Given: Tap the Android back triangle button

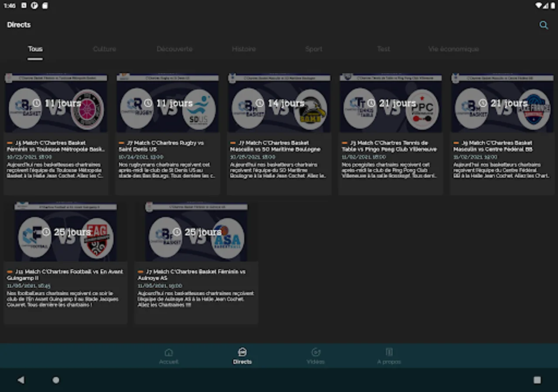Looking at the screenshot, I should pyautogui.click(x=21, y=380).
